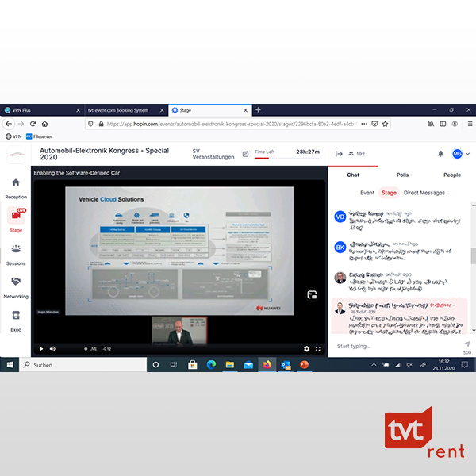
Task: Go to browser home page
Action: coord(44,124)
